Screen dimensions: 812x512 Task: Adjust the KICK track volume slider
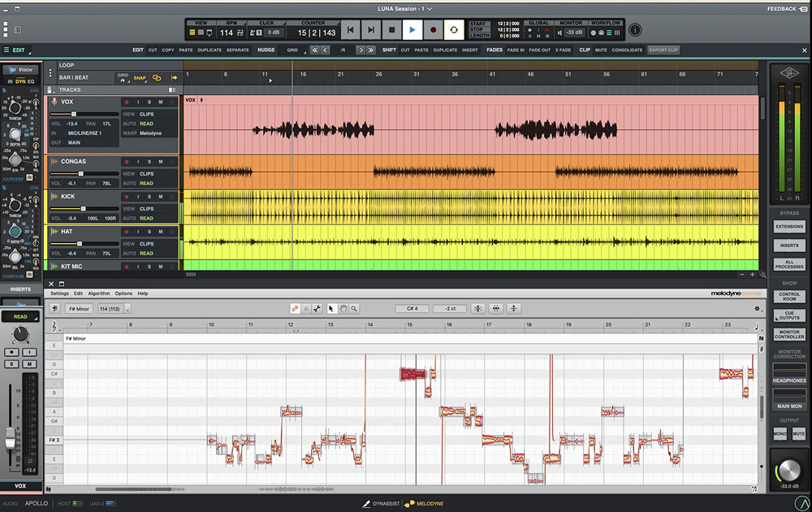(x=83, y=208)
